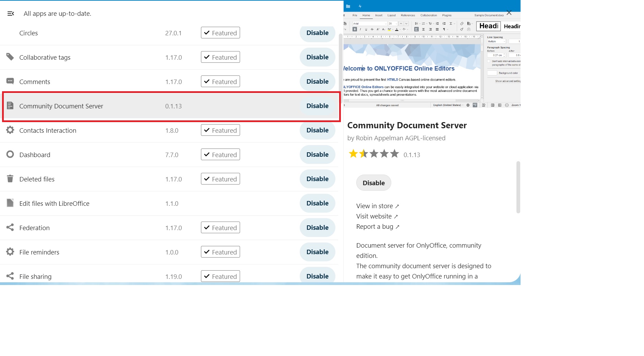Screen dimensions: 644x356
Task: Click the Featured badge for Dashboard
Action: click(x=220, y=155)
